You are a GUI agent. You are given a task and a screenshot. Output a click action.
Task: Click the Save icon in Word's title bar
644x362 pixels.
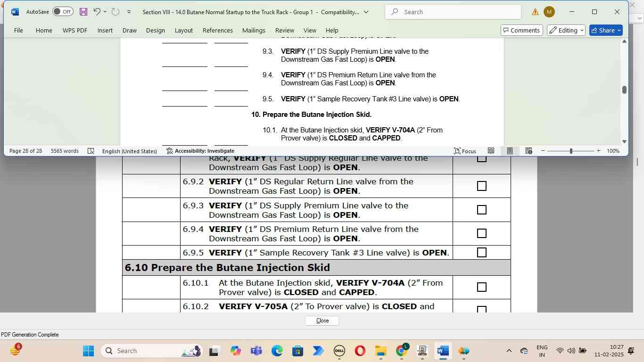click(x=83, y=12)
